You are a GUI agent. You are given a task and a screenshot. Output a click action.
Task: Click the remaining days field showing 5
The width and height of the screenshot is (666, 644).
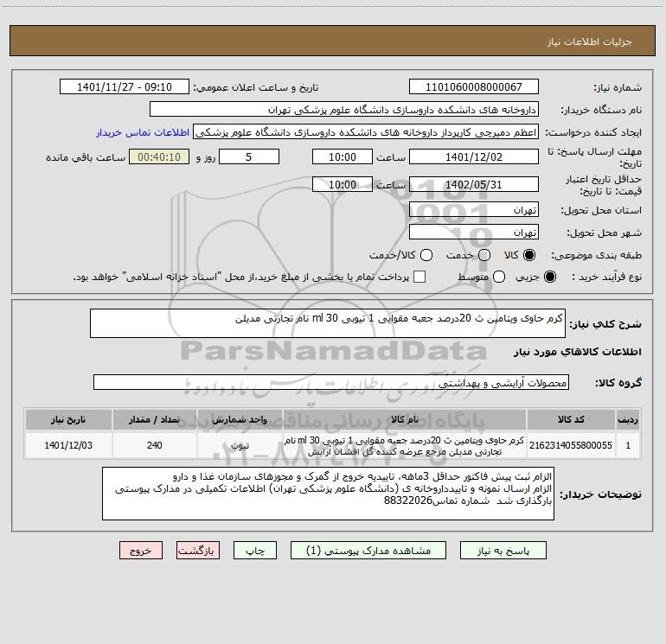coord(249,156)
